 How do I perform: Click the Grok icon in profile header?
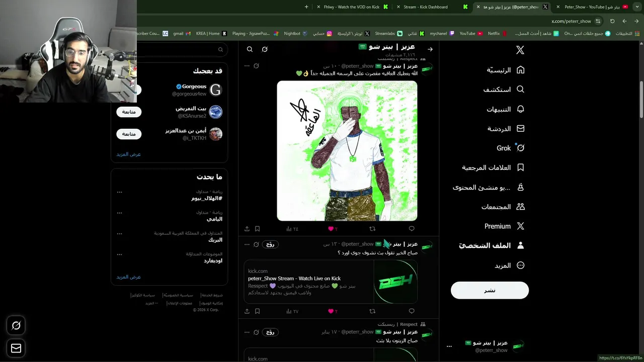tap(265, 49)
